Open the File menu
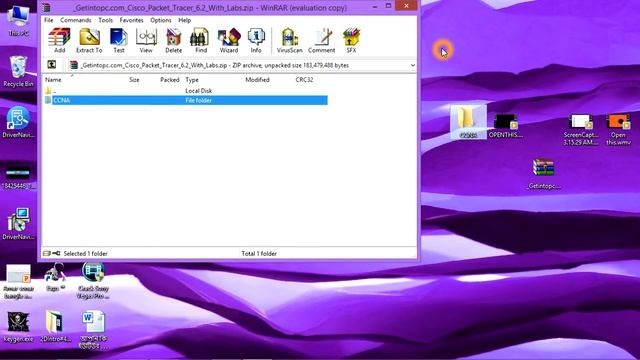This screenshot has height=360, width=640. (49, 20)
